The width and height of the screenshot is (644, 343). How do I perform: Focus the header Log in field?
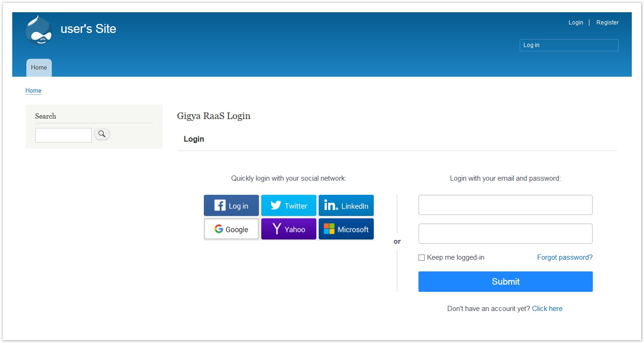pyautogui.click(x=569, y=45)
